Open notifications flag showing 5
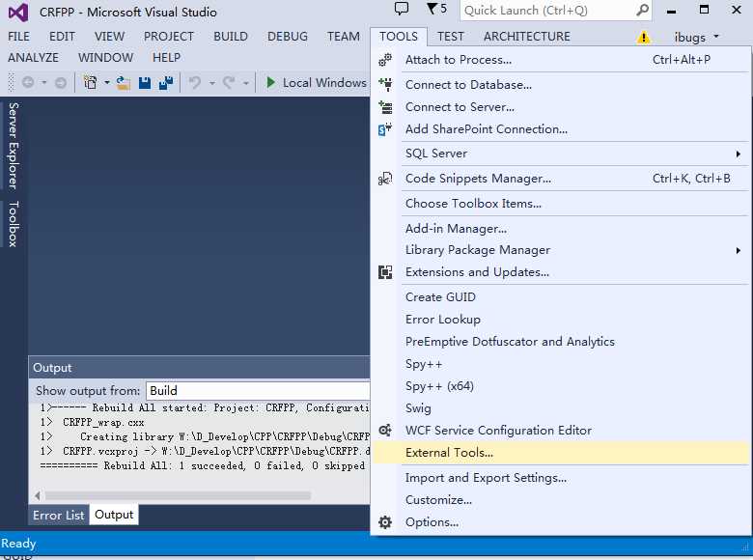The width and height of the screenshot is (753, 560). [x=436, y=9]
